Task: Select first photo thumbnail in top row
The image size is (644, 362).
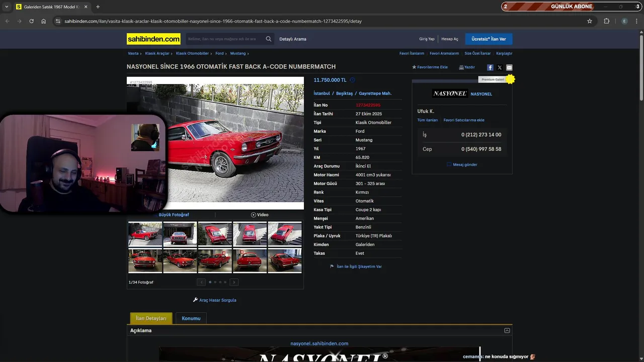Action: coord(145,234)
